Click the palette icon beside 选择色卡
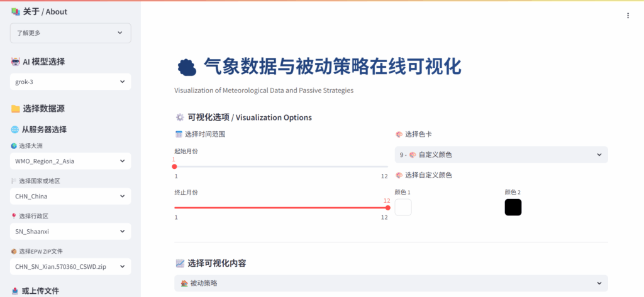This screenshot has height=297, width=644. click(398, 134)
